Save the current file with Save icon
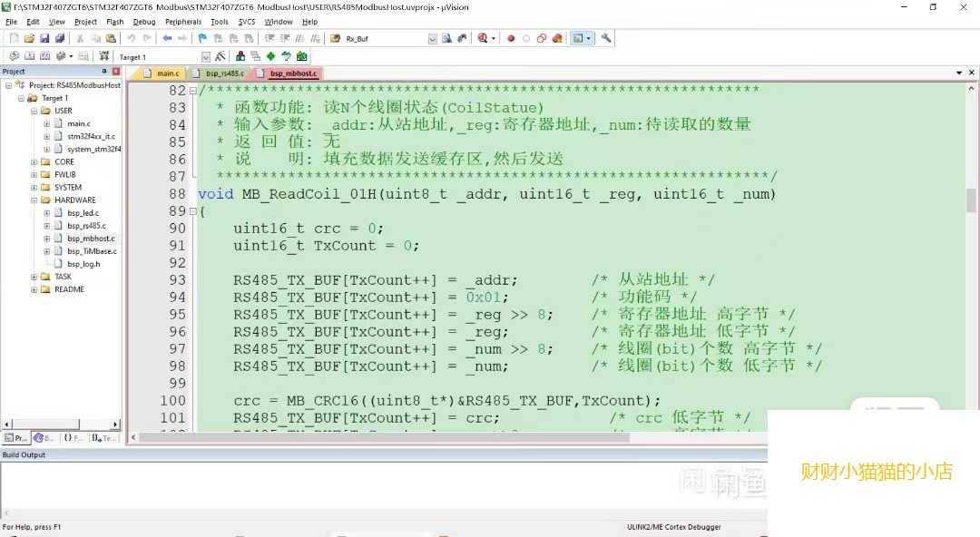Viewport: 980px width, 537px height. pos(44,38)
